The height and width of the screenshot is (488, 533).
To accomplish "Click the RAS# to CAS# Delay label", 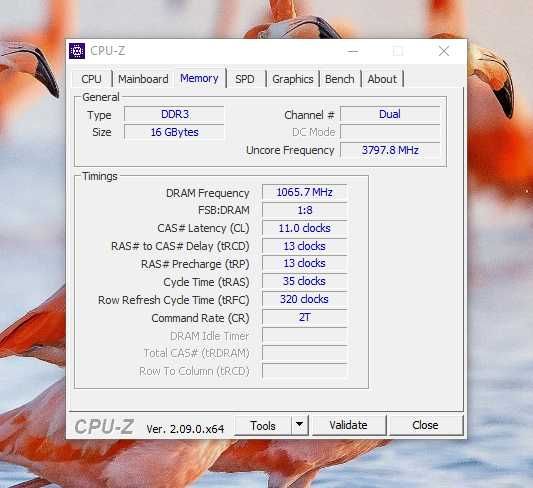I will 180,246.
